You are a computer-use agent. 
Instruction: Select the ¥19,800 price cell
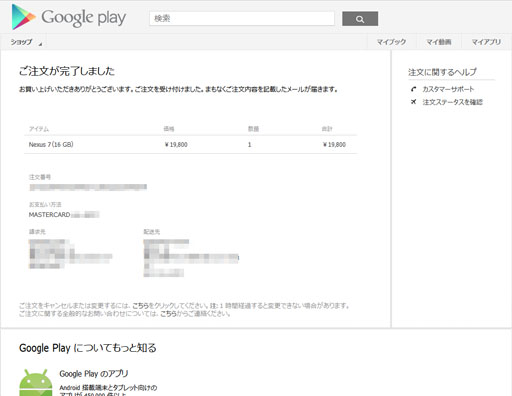click(x=176, y=145)
